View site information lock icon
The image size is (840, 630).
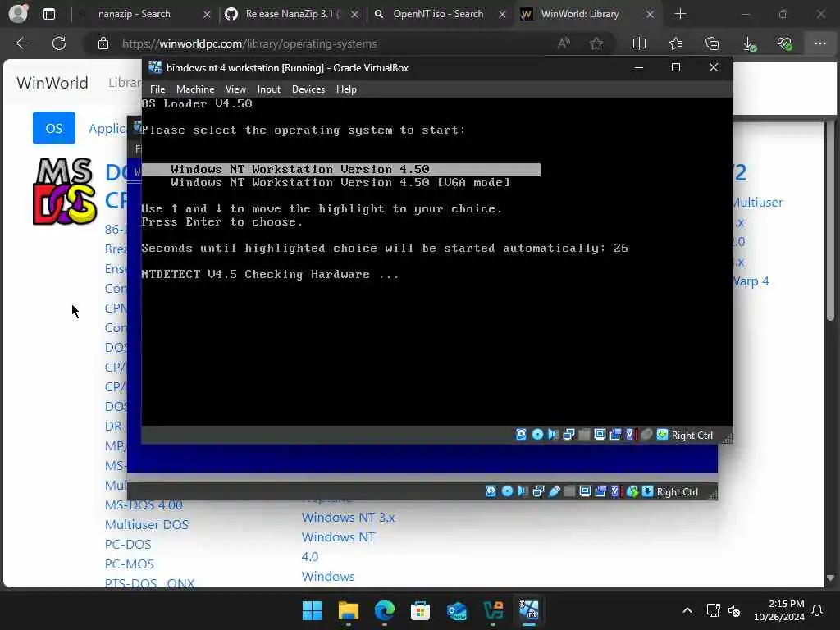pyautogui.click(x=103, y=44)
